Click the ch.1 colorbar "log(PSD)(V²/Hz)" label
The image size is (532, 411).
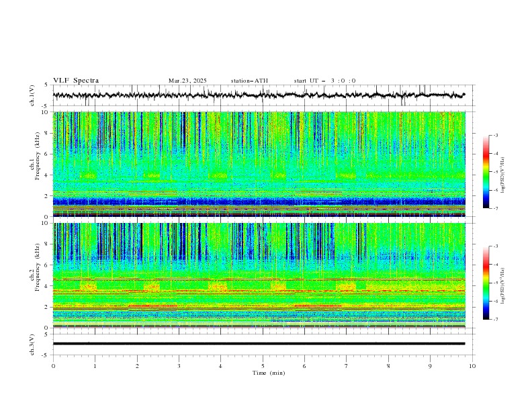[503, 175]
